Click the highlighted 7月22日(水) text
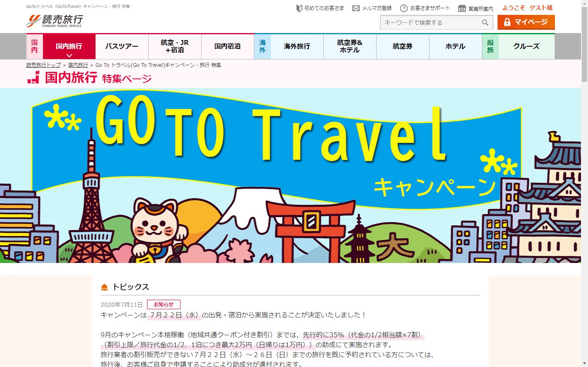 point(174,315)
